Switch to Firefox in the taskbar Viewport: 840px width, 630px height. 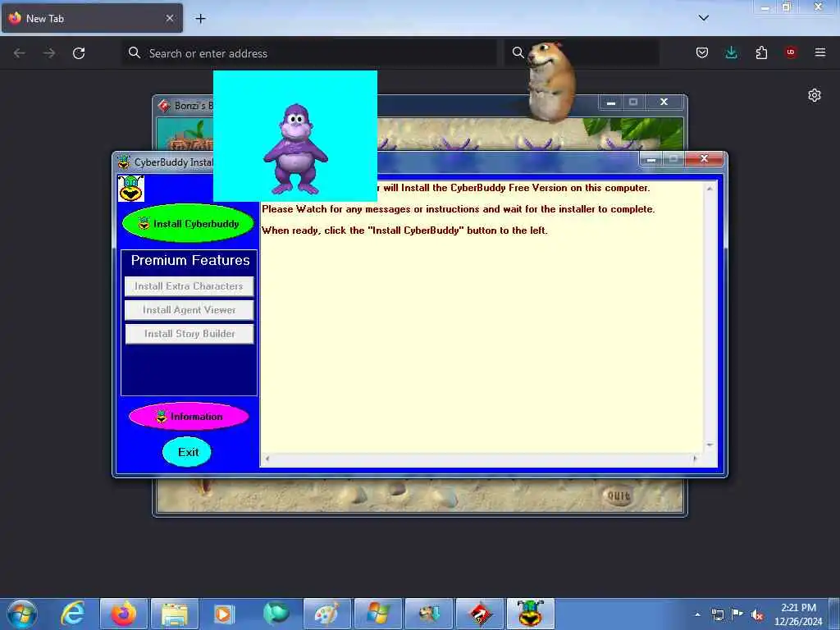[123, 614]
